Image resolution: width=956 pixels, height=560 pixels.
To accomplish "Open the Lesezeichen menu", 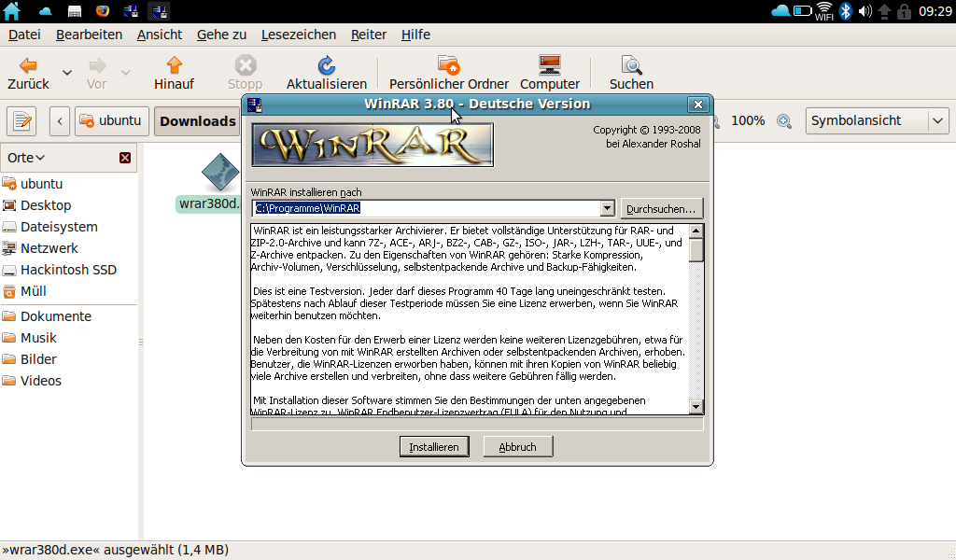I will pyautogui.click(x=298, y=35).
